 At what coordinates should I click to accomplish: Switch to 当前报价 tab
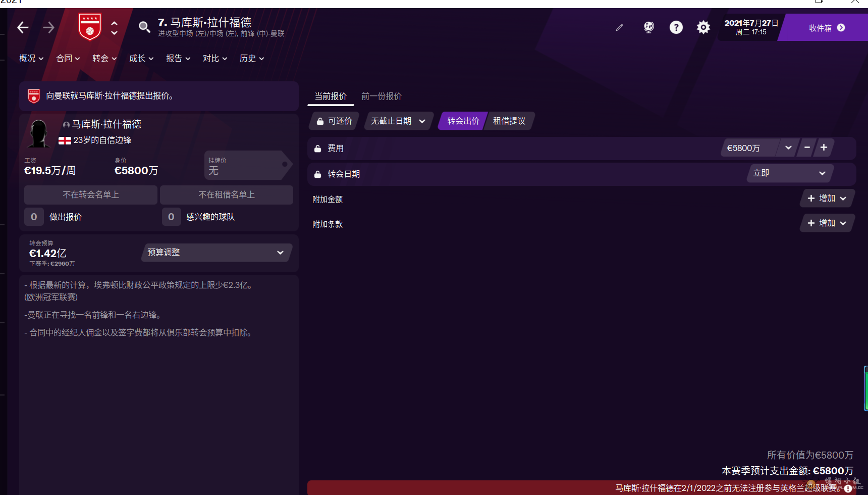(x=331, y=96)
